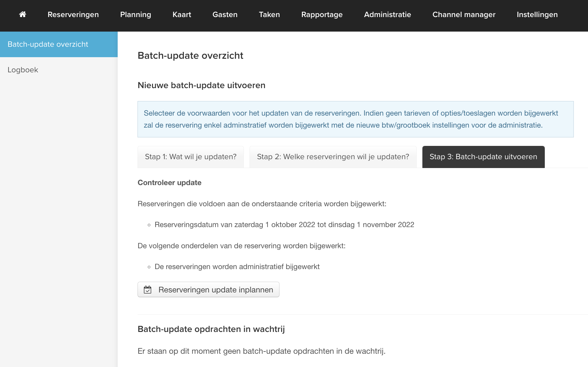
Task: Click the blue information banner about voorwaarden
Action: (x=356, y=119)
